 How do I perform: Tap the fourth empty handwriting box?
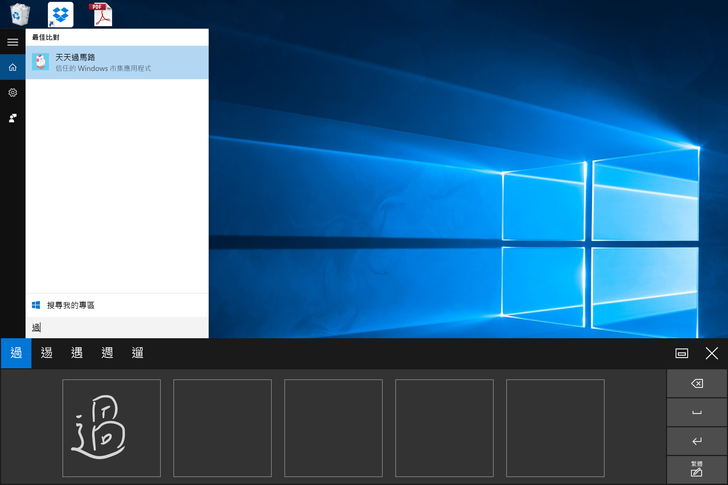(x=444, y=428)
